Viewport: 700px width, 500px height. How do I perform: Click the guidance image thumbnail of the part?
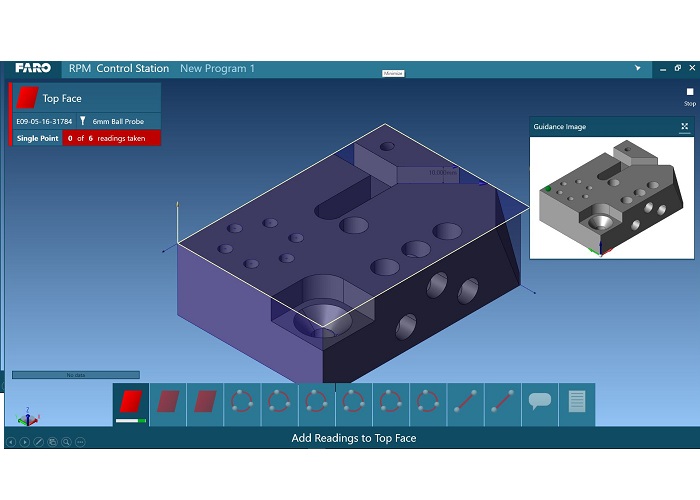[612, 198]
